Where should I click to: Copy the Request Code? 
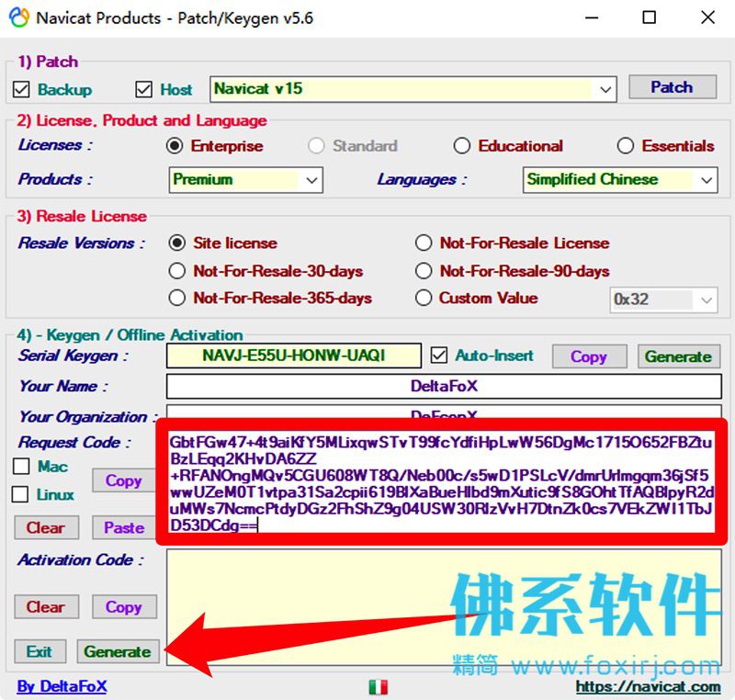(x=124, y=480)
